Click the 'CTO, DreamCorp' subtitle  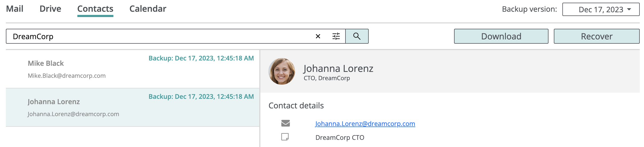pos(327,78)
